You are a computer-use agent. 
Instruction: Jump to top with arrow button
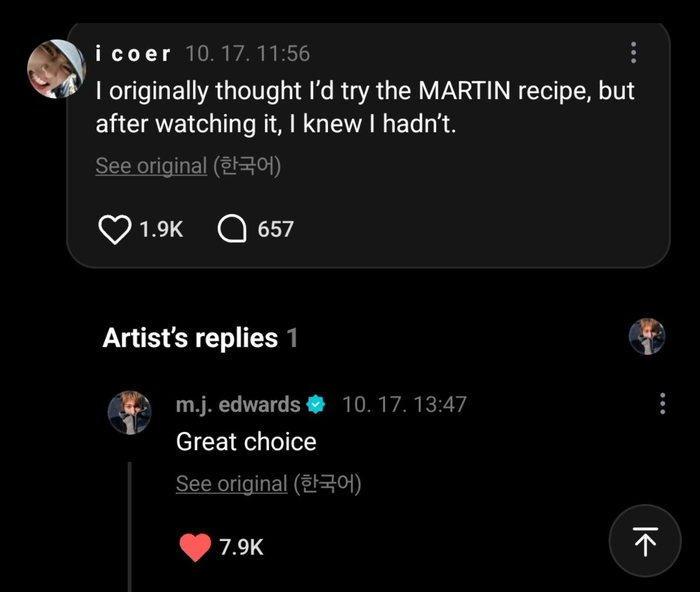(x=645, y=541)
